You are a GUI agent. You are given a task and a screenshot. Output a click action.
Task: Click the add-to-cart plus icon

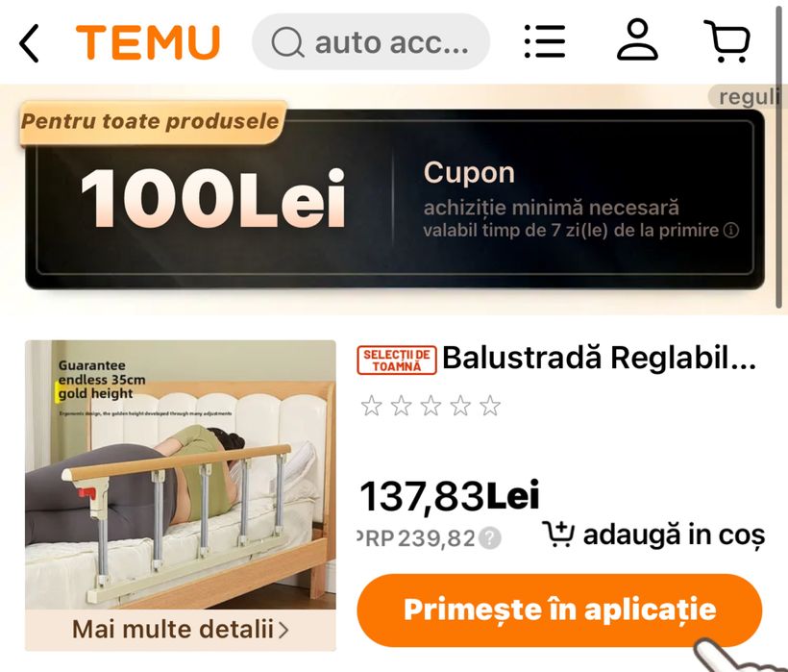pyautogui.click(x=557, y=535)
